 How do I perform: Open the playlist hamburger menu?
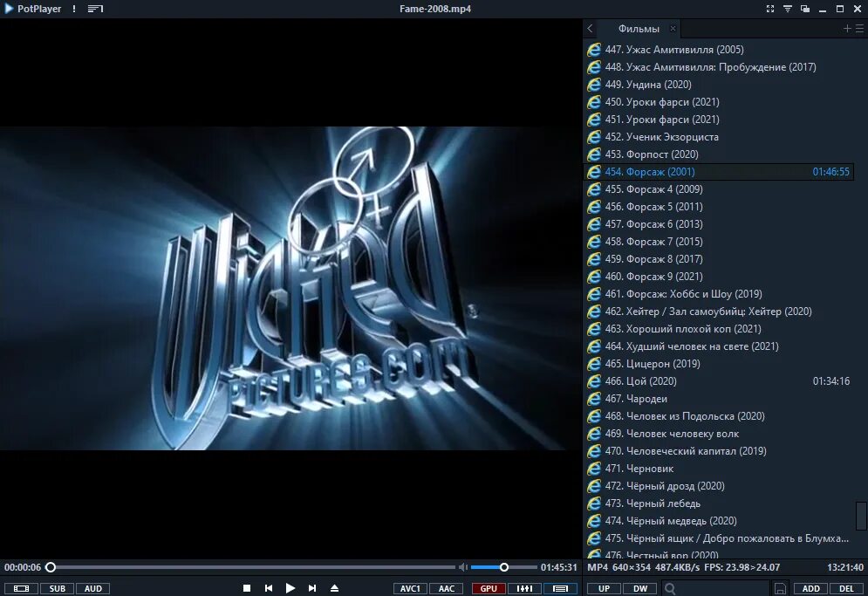pyautogui.click(x=859, y=28)
